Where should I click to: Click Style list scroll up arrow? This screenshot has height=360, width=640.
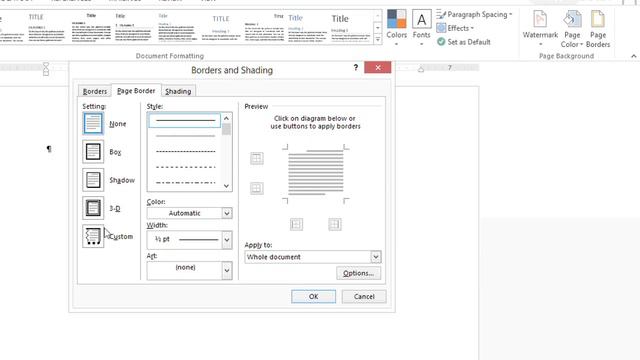[x=226, y=118]
